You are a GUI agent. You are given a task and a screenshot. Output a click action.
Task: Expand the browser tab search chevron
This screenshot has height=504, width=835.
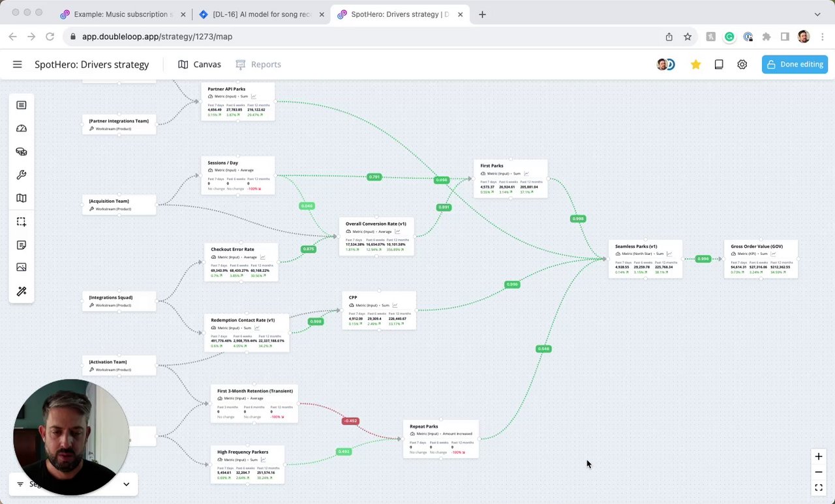[817, 14]
